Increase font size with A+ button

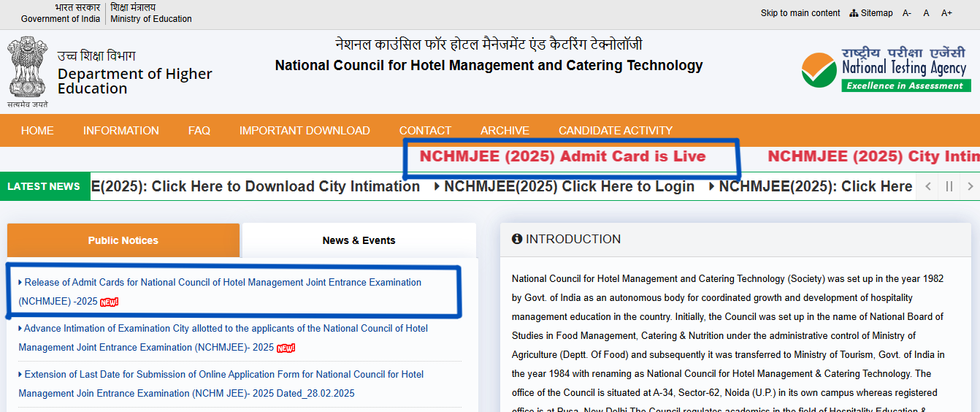(946, 13)
